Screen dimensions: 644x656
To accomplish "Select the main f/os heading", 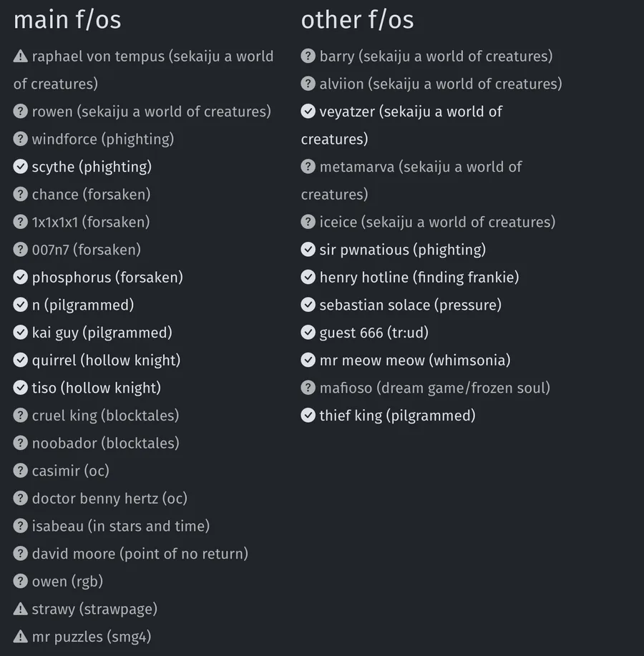I will [67, 19].
